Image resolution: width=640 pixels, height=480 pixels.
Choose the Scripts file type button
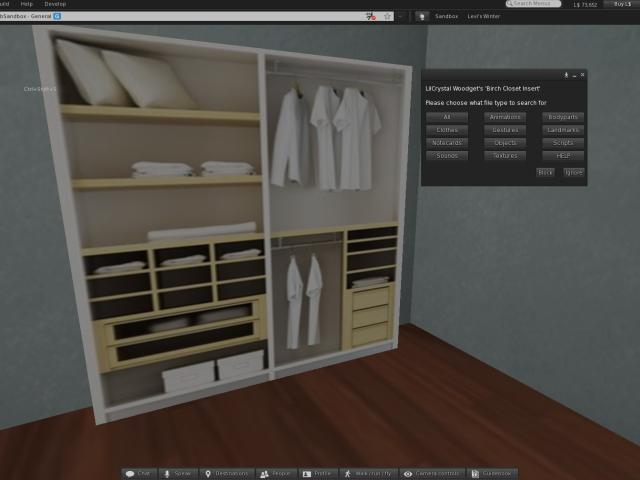click(x=563, y=143)
